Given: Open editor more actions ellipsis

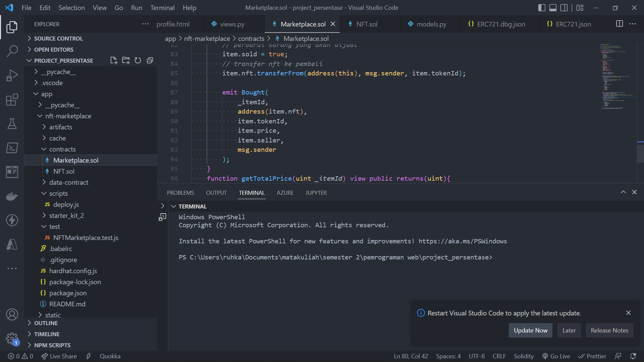Looking at the screenshot, I should [x=632, y=24].
